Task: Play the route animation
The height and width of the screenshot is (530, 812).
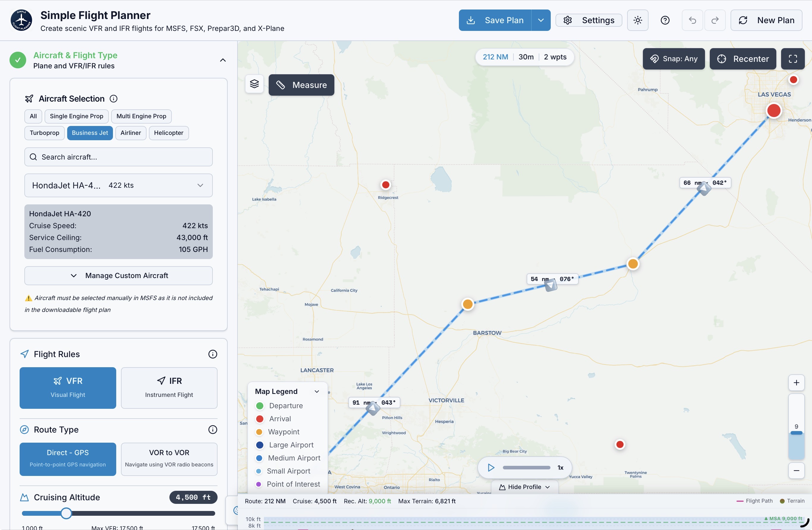Action: (491, 467)
